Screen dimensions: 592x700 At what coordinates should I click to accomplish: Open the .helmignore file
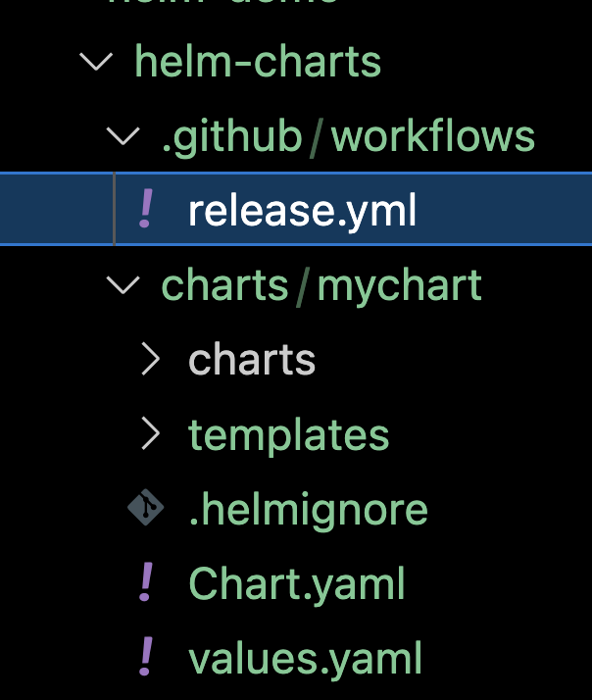(308, 510)
